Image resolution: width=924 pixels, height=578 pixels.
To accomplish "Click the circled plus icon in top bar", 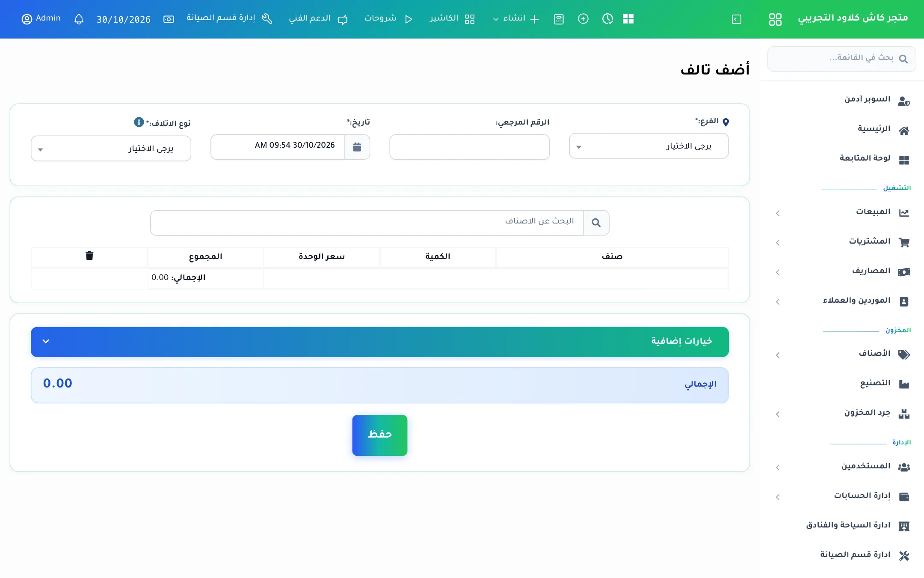I will click(583, 19).
